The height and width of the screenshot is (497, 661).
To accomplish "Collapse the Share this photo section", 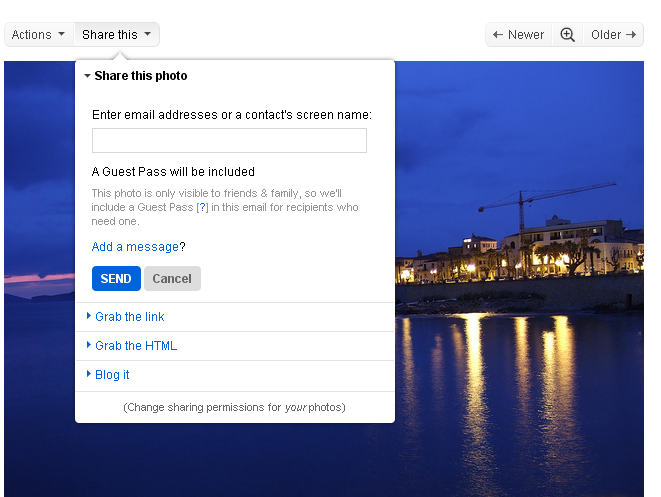I will click(136, 76).
